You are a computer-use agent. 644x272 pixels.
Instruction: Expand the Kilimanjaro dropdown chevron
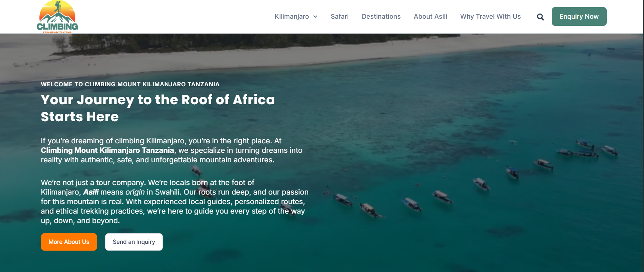(315, 17)
